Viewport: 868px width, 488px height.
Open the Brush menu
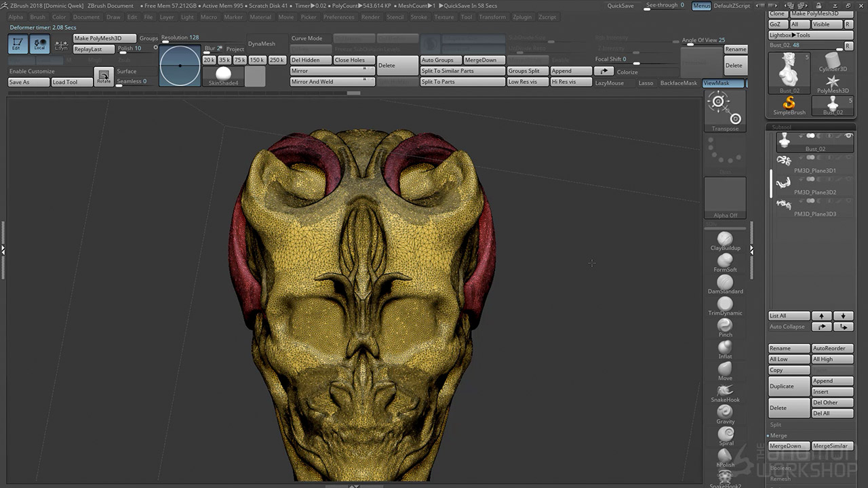(38, 17)
